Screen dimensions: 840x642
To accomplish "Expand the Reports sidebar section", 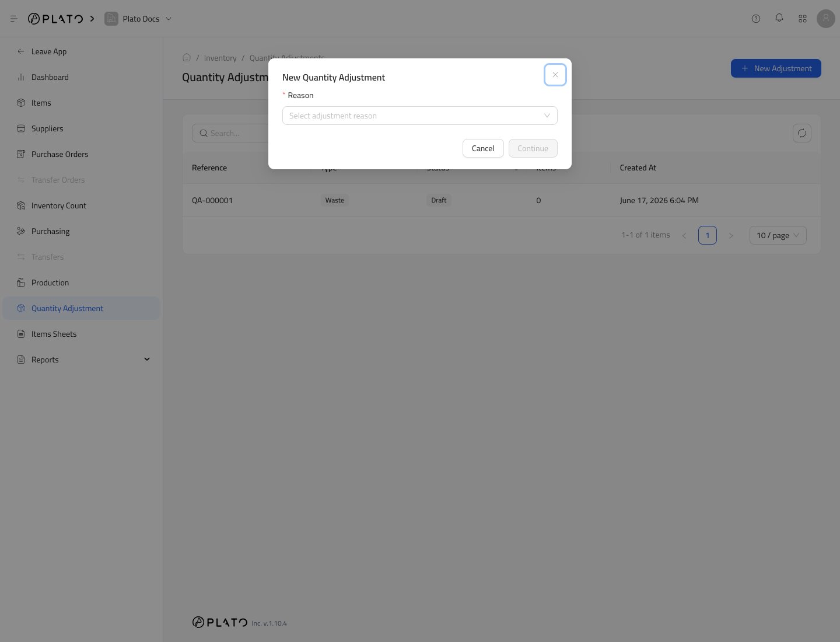I will tap(81, 360).
